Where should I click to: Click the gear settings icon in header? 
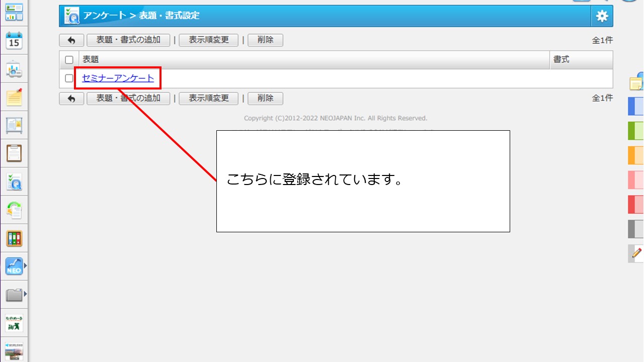(x=602, y=16)
